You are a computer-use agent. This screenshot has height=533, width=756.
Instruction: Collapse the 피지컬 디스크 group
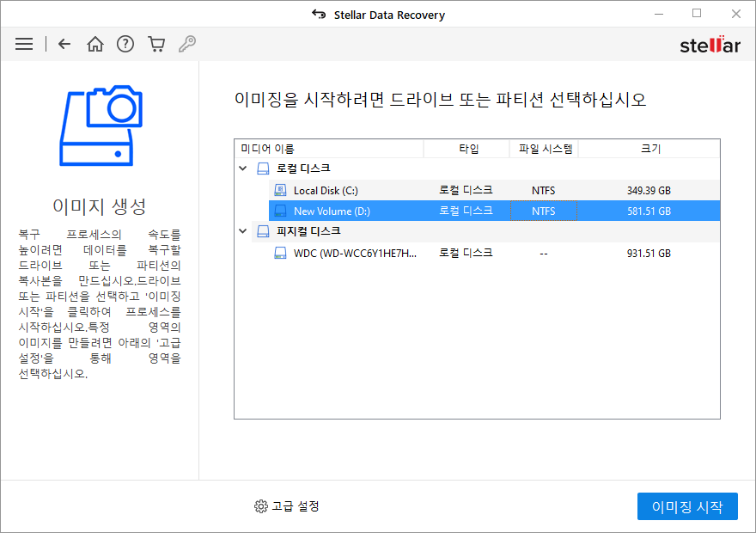coord(243,231)
